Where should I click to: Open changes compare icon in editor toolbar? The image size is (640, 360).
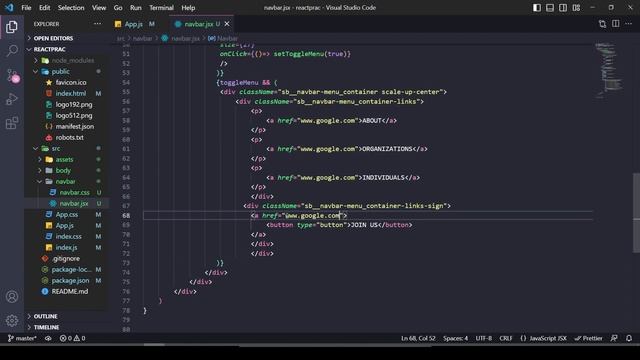point(602,24)
